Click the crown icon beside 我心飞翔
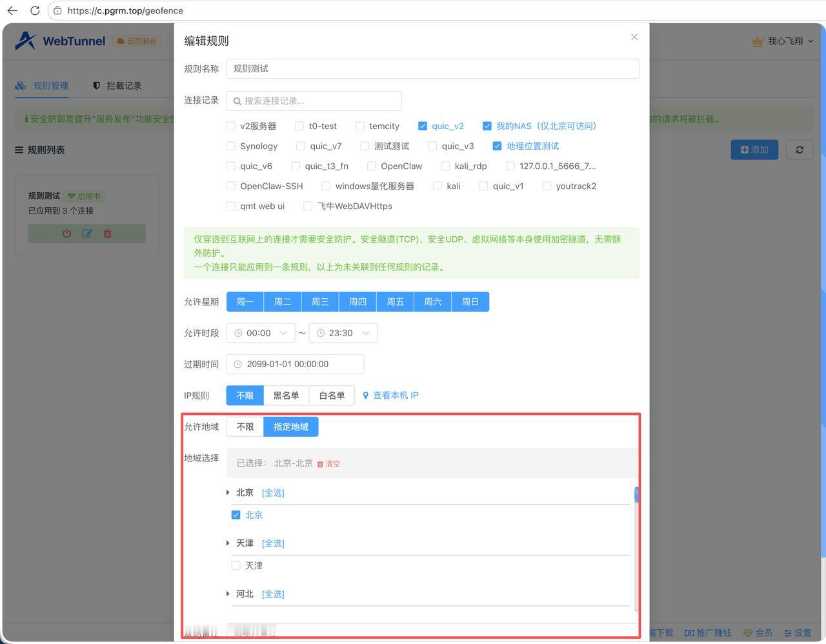Screen dimensions: 826x644 [757, 41]
